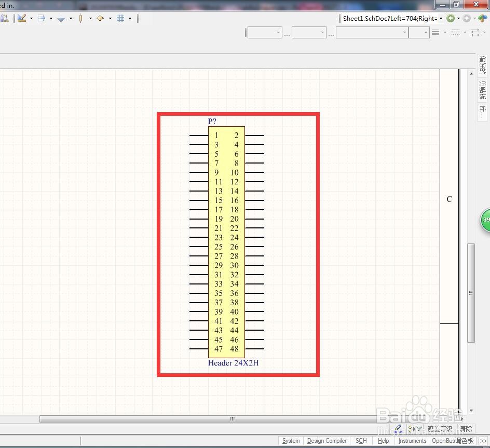
Task: Select the digital device resistor icon
Action: pos(80,19)
